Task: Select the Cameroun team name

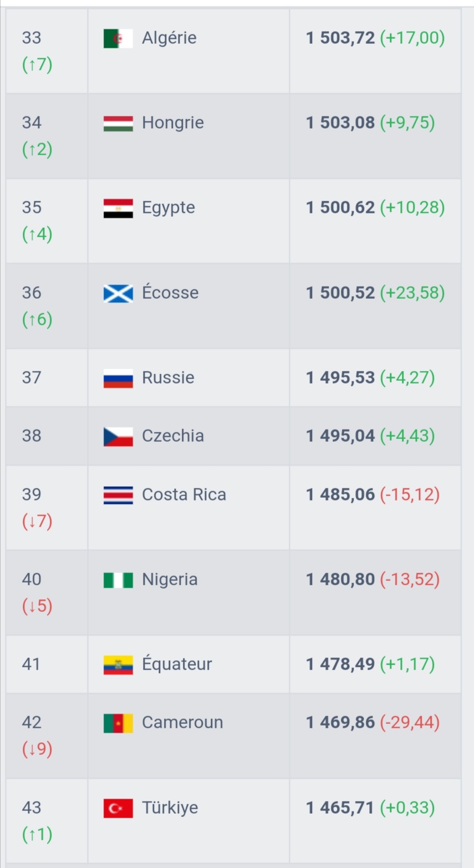Action: [182, 722]
